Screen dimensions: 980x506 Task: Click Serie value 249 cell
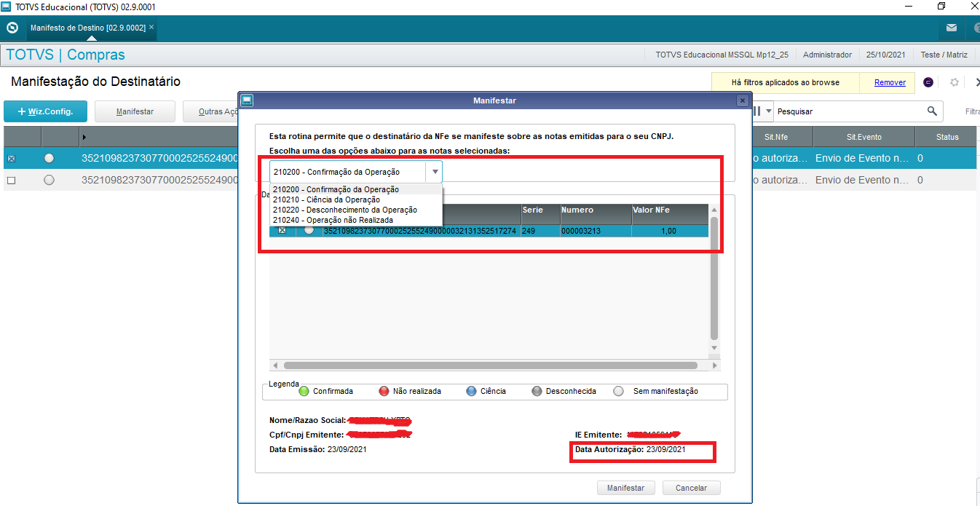[x=540, y=231]
